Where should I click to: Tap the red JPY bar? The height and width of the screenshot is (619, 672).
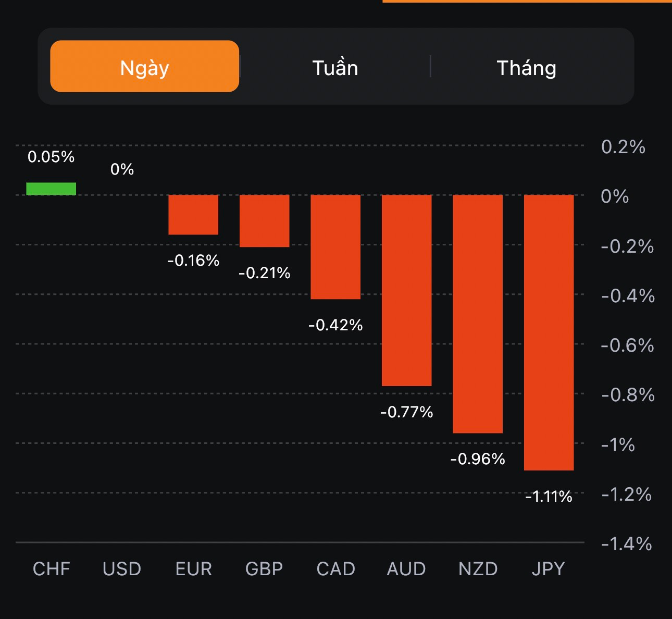549,332
